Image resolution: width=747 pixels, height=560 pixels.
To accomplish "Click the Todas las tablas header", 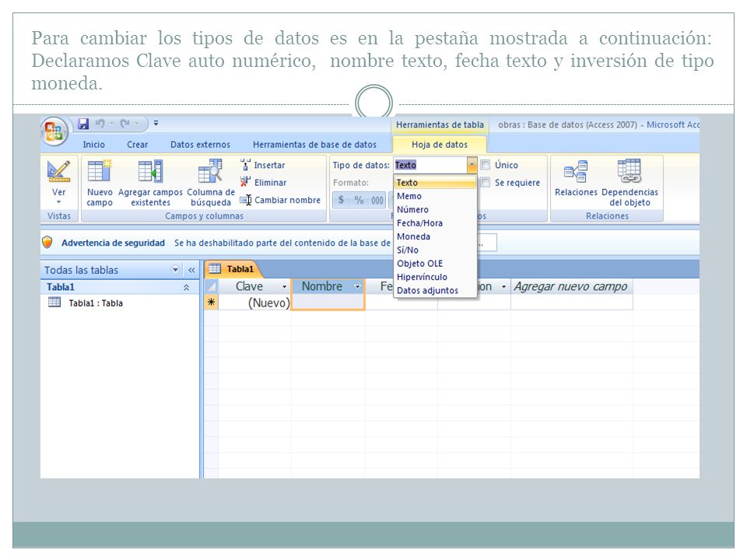I will 120,270.
